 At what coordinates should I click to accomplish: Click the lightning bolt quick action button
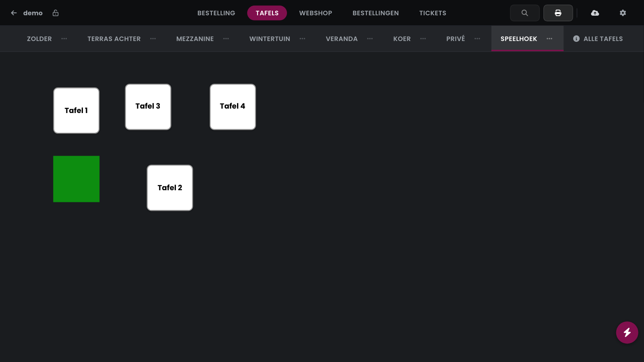627,332
